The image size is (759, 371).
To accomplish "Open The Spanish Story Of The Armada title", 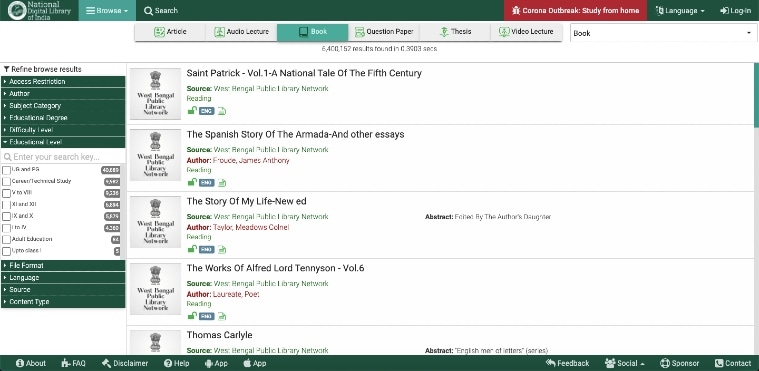I will coord(295,134).
